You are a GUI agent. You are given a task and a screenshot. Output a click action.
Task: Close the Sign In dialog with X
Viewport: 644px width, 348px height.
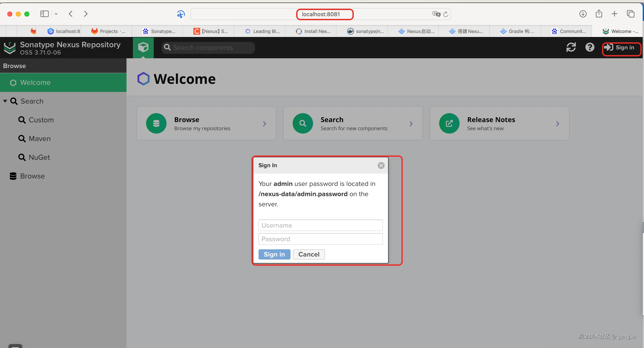381,165
